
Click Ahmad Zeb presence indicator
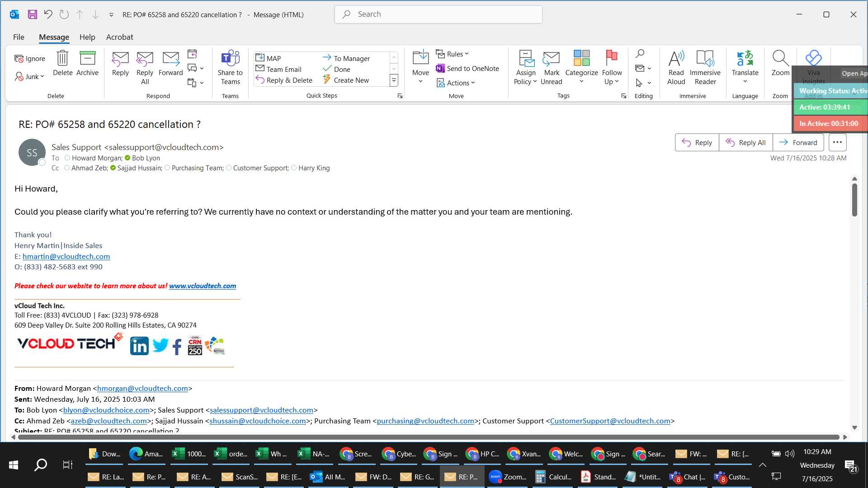pyautogui.click(x=67, y=168)
